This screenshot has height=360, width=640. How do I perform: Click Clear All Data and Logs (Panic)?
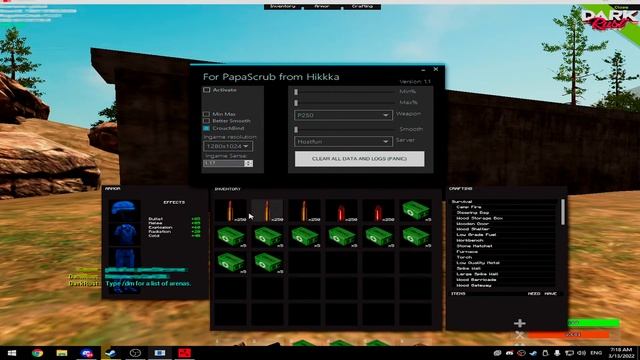(359, 159)
